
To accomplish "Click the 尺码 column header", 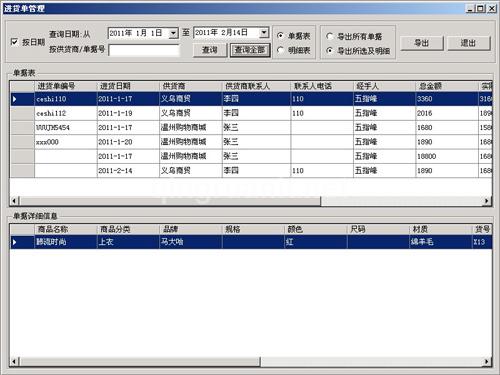I will 378,229.
